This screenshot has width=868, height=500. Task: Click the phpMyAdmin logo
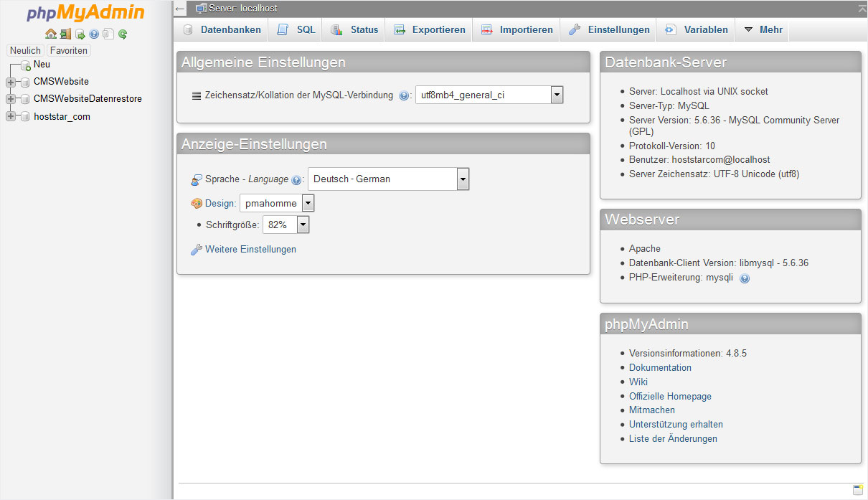click(86, 13)
